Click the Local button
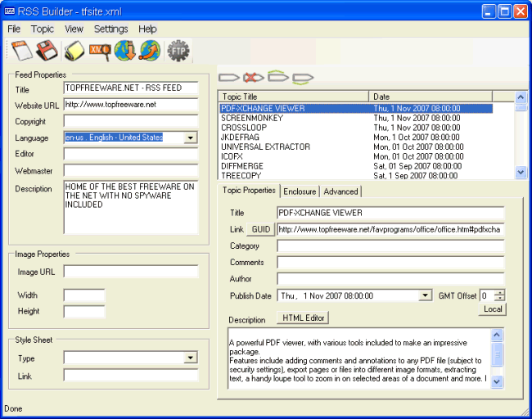532x419 pixels. click(x=493, y=309)
